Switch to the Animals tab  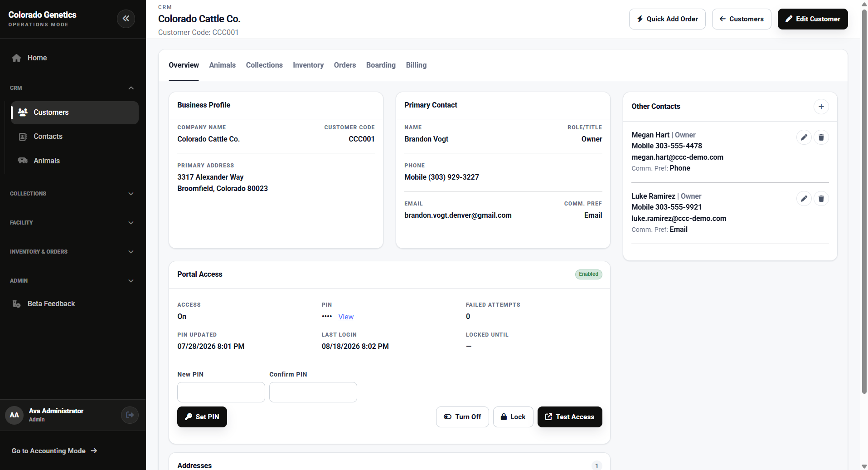pos(222,65)
